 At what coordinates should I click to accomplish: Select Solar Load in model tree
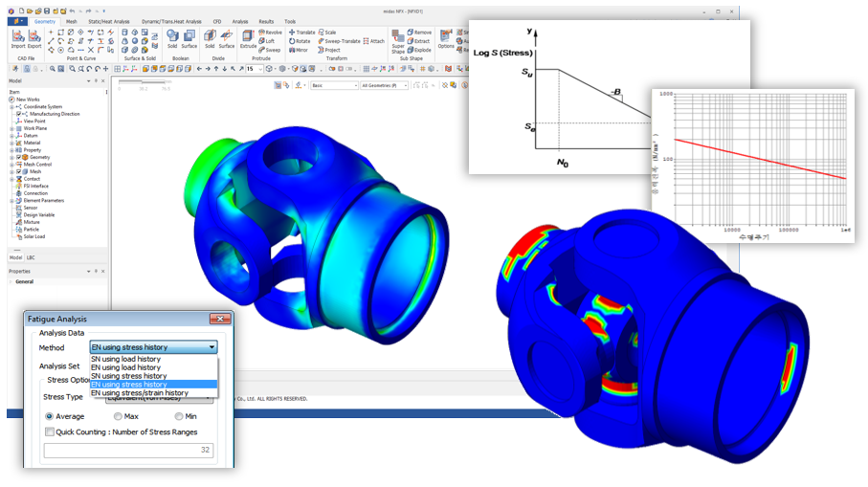tap(34, 236)
